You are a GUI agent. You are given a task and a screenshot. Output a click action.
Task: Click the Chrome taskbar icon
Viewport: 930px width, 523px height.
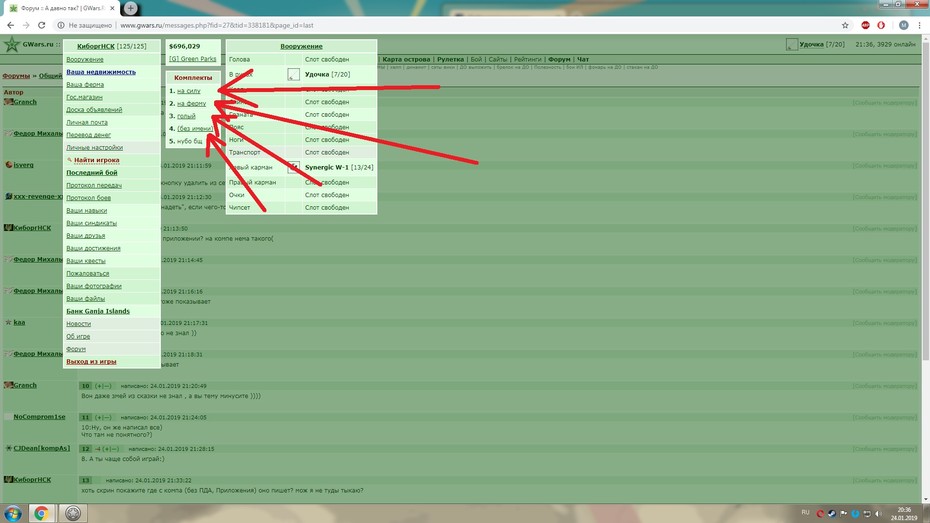point(41,513)
